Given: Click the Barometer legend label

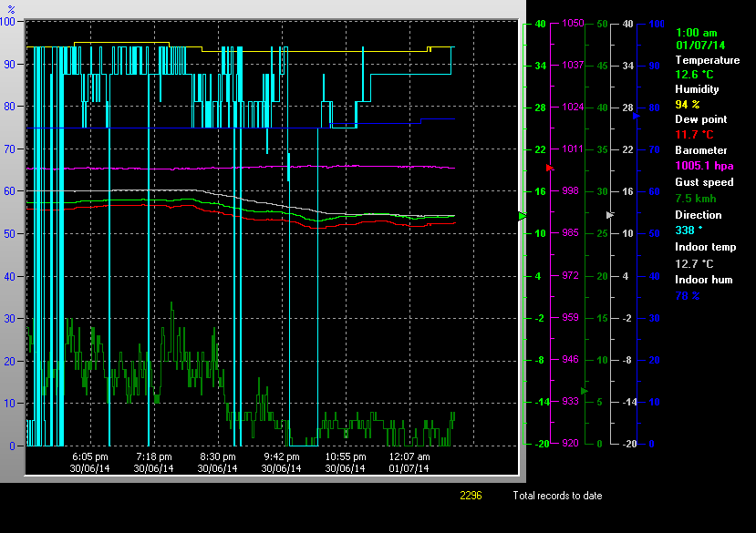Looking at the screenshot, I should (701, 150).
